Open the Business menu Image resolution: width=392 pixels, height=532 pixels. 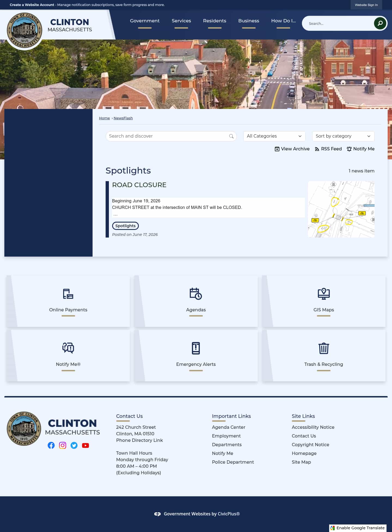249,21
